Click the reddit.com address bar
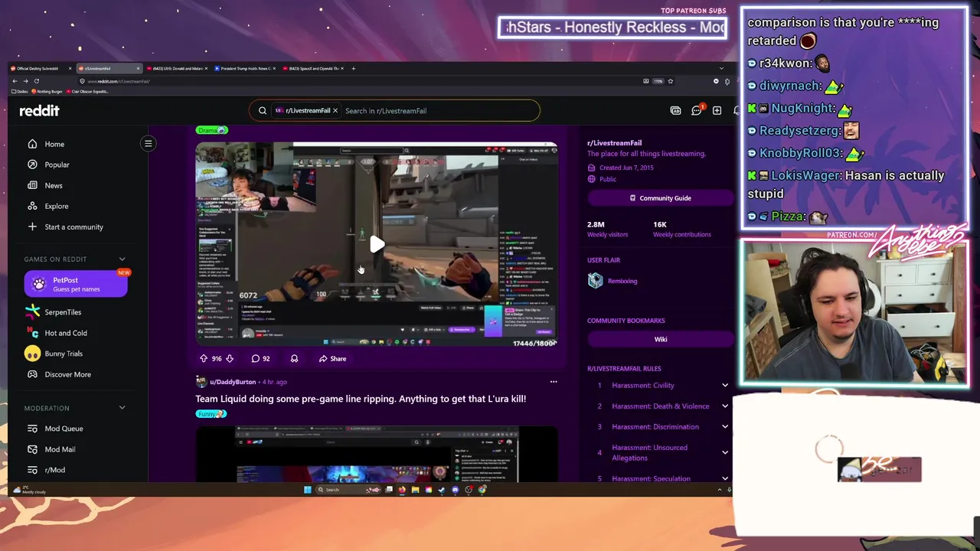The width and height of the screenshot is (980, 551). (360, 81)
